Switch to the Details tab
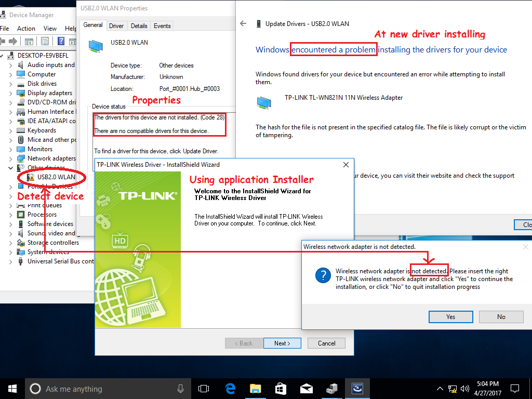Screen dimensions: 532x399 [139, 26]
